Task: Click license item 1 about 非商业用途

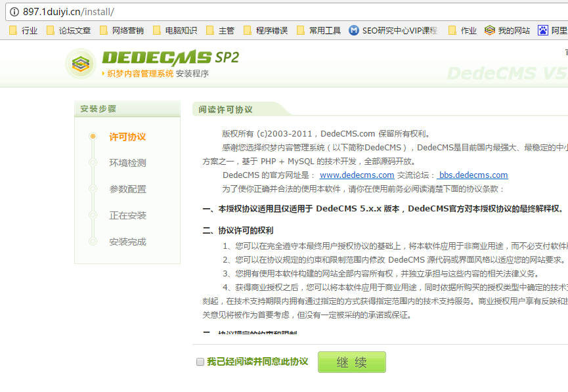Action: pyautogui.click(x=395, y=246)
